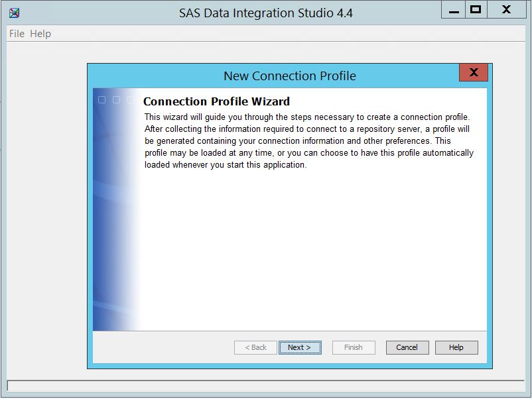Click the SAS Data Integration Studio app icon

pyautogui.click(x=14, y=13)
